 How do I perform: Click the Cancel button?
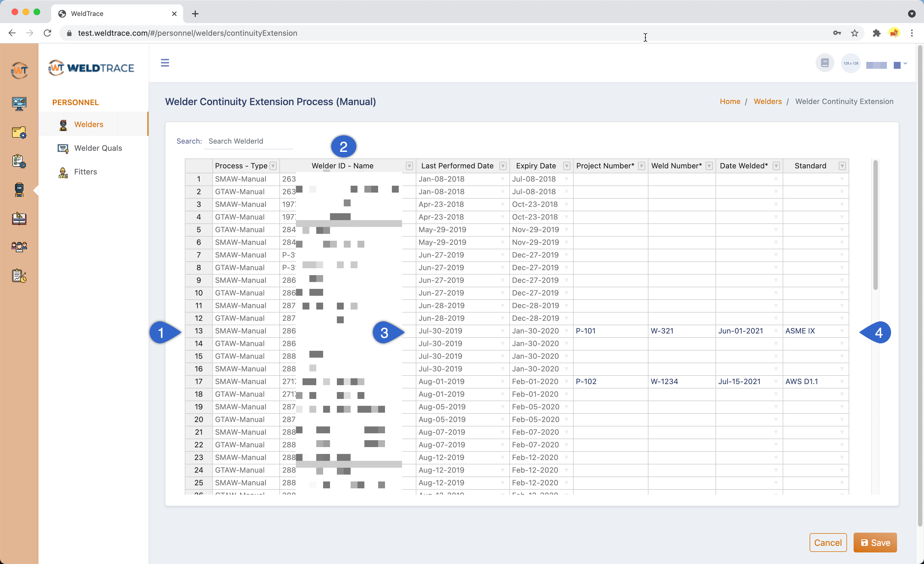828,543
